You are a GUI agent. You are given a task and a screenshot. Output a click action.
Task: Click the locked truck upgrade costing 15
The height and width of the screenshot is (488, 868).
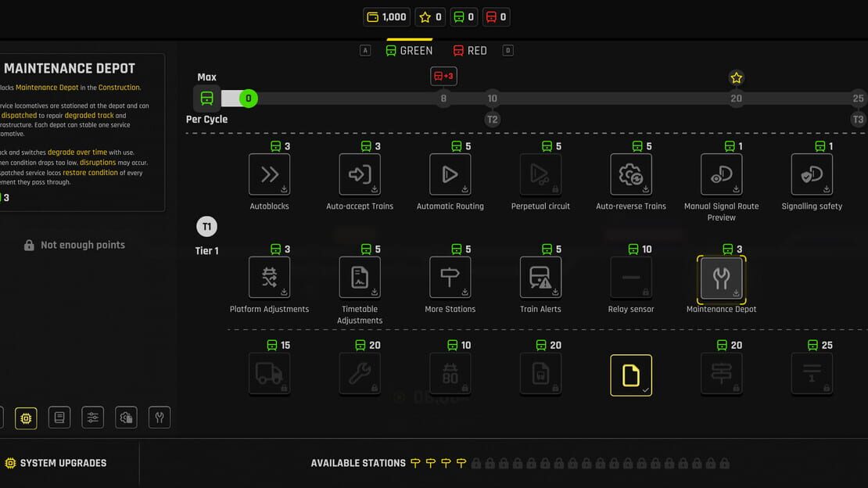click(x=269, y=375)
